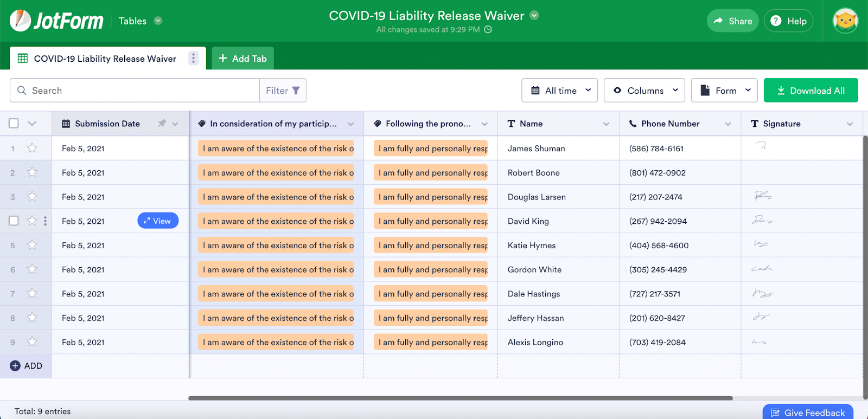Click the user avatar icon
The height and width of the screenshot is (419, 868).
845,21
